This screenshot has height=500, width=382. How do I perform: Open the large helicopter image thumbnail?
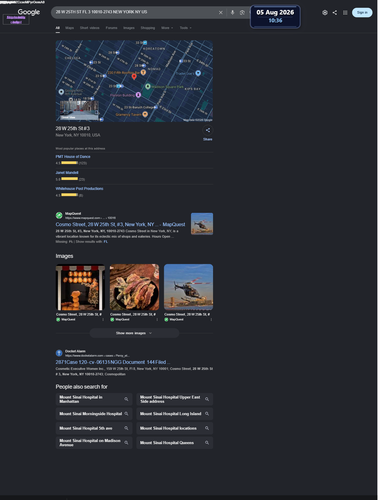(x=188, y=287)
